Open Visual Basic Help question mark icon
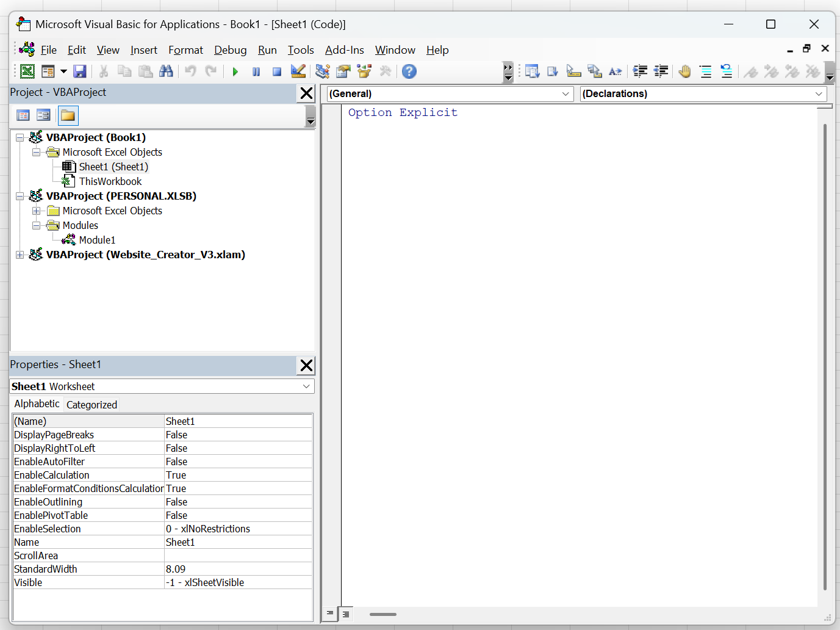Viewport: 840px width, 630px height. pos(409,71)
